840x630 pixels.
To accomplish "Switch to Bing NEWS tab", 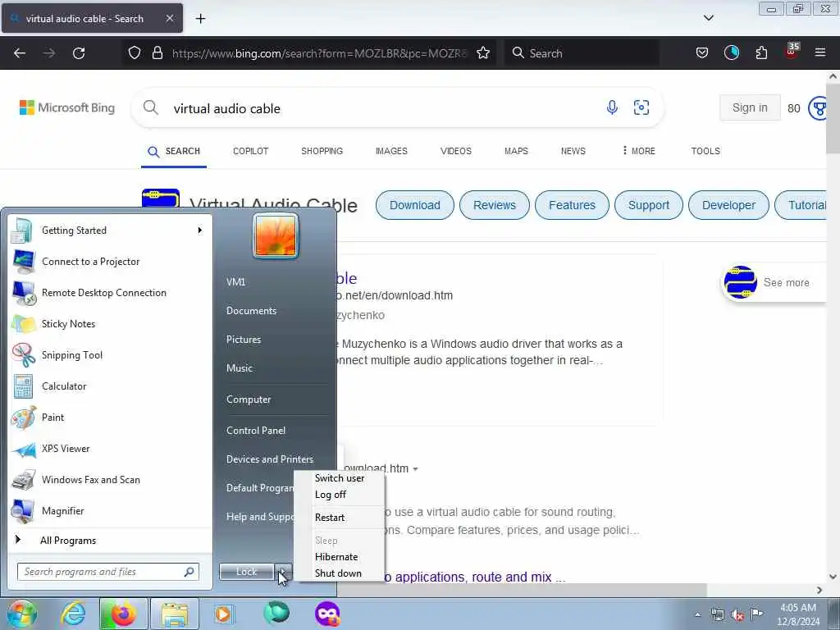I will [x=573, y=151].
